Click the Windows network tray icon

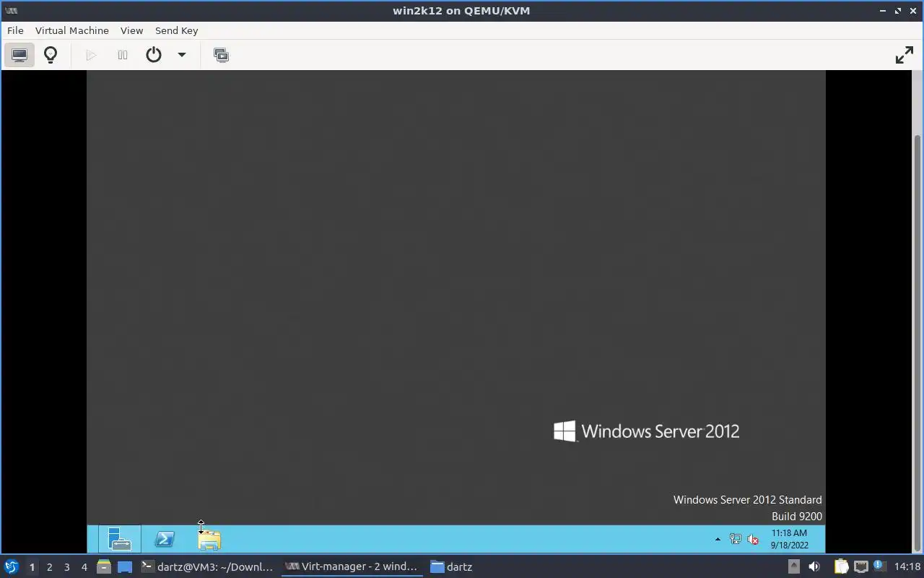point(735,539)
